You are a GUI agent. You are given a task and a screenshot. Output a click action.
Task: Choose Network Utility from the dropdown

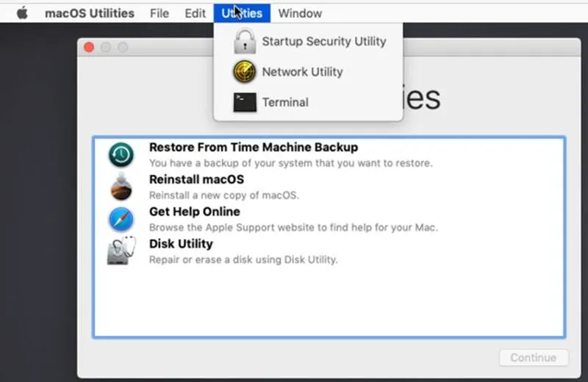pos(308,71)
